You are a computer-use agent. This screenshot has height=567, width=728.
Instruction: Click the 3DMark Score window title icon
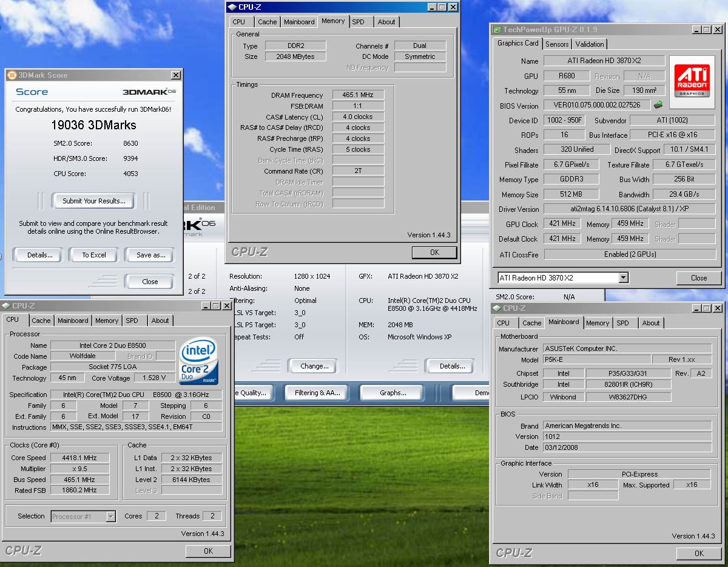coord(12,75)
